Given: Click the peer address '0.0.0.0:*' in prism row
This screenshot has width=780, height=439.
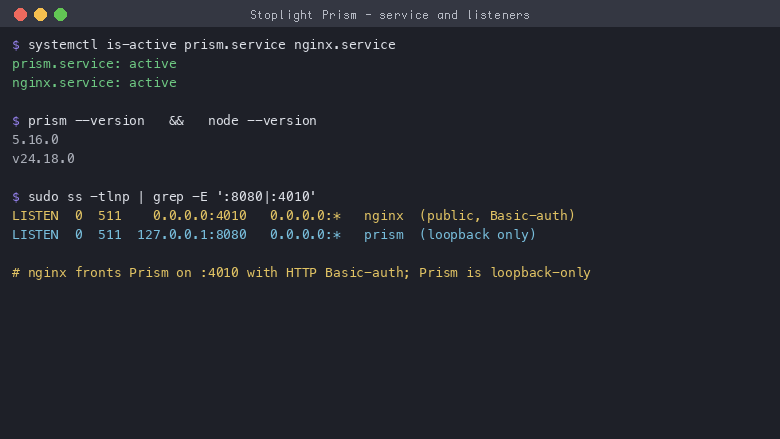Looking at the screenshot, I should (x=305, y=235).
